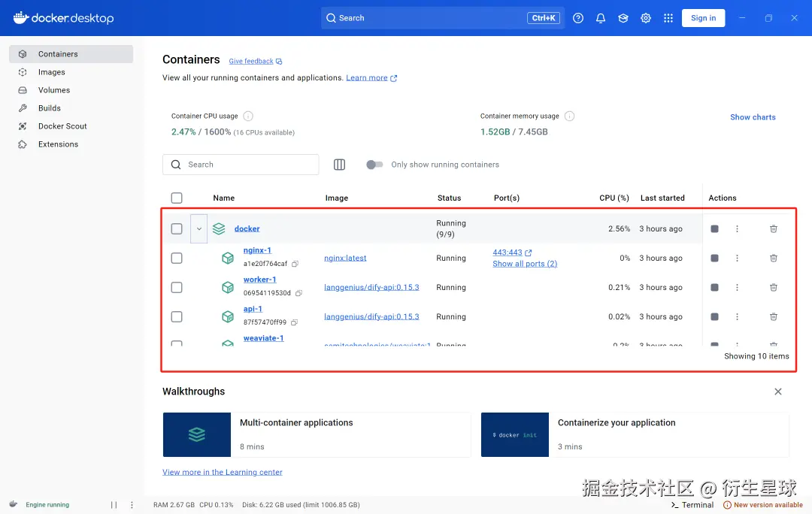
Task: Check the select-all containers checkbox
Action: click(x=177, y=198)
